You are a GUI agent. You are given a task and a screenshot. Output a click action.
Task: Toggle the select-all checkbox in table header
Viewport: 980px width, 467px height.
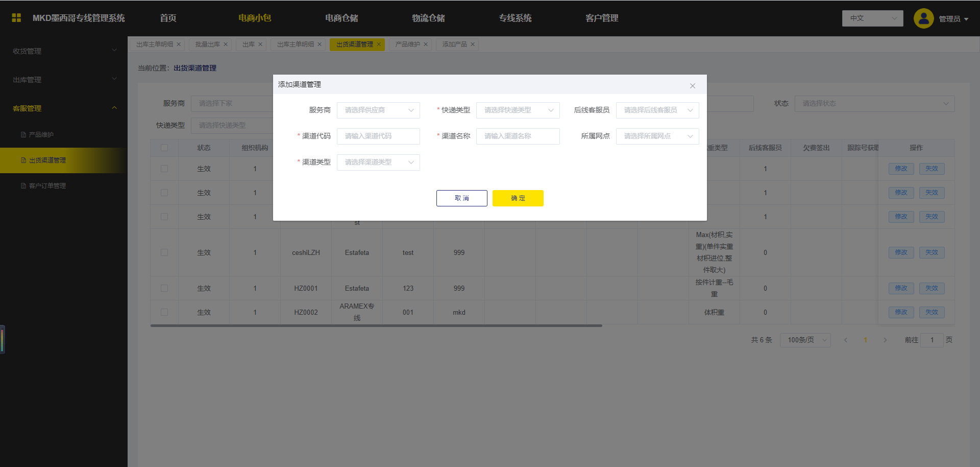(x=164, y=148)
